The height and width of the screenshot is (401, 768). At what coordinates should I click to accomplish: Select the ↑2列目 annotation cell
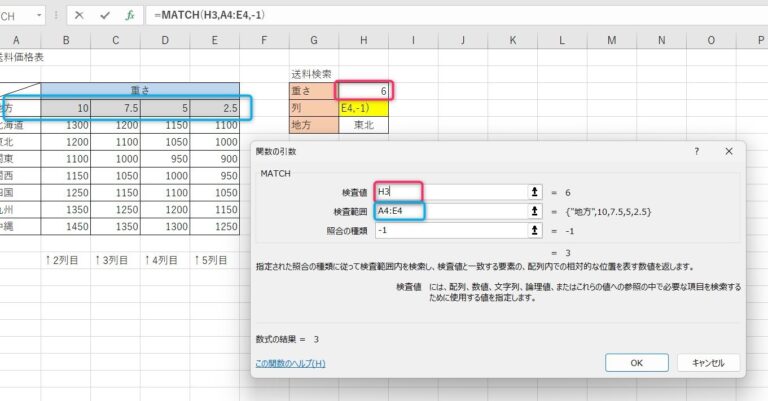click(66, 260)
